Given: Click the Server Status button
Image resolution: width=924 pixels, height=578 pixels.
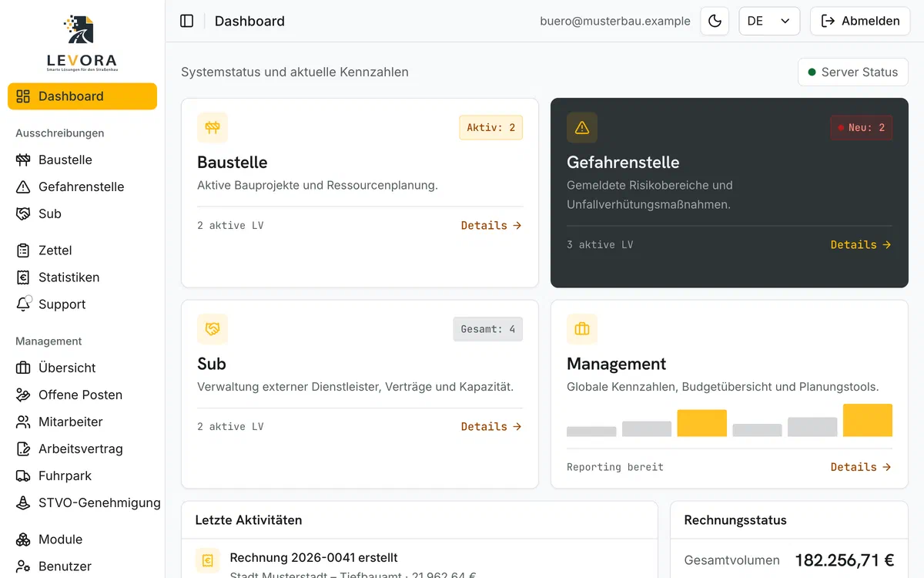Looking at the screenshot, I should pos(853,72).
